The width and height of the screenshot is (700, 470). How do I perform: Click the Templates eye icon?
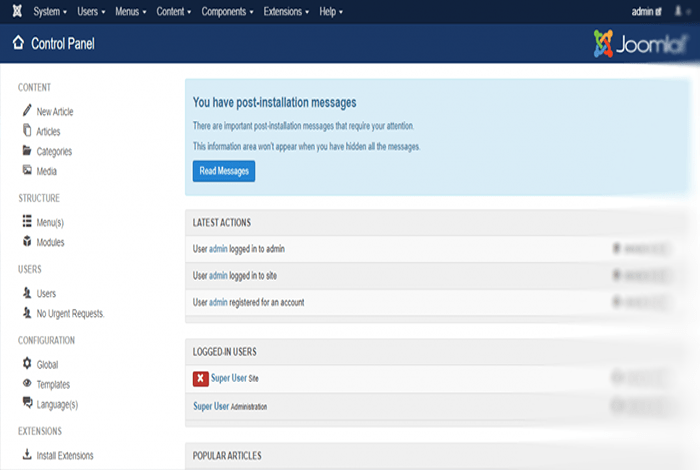pyautogui.click(x=27, y=384)
